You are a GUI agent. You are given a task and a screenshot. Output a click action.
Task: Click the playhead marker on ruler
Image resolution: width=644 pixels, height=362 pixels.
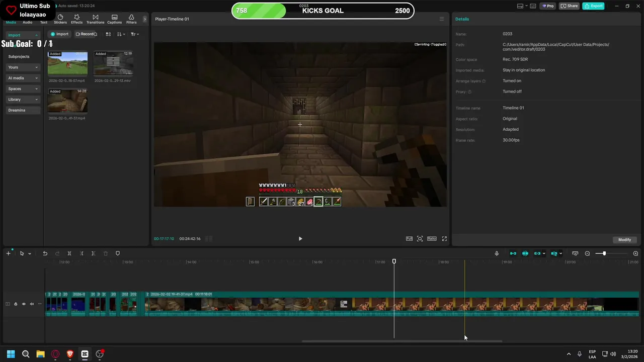point(394,261)
